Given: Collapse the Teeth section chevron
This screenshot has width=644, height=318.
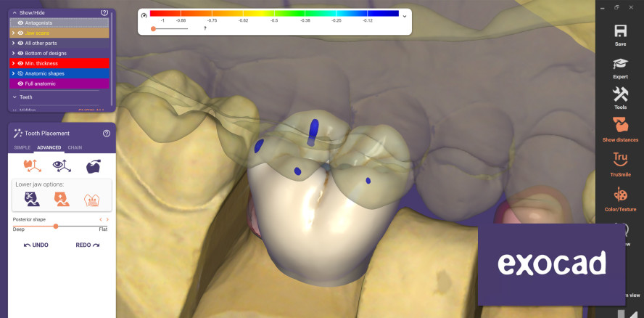Looking at the screenshot, I should click(14, 97).
